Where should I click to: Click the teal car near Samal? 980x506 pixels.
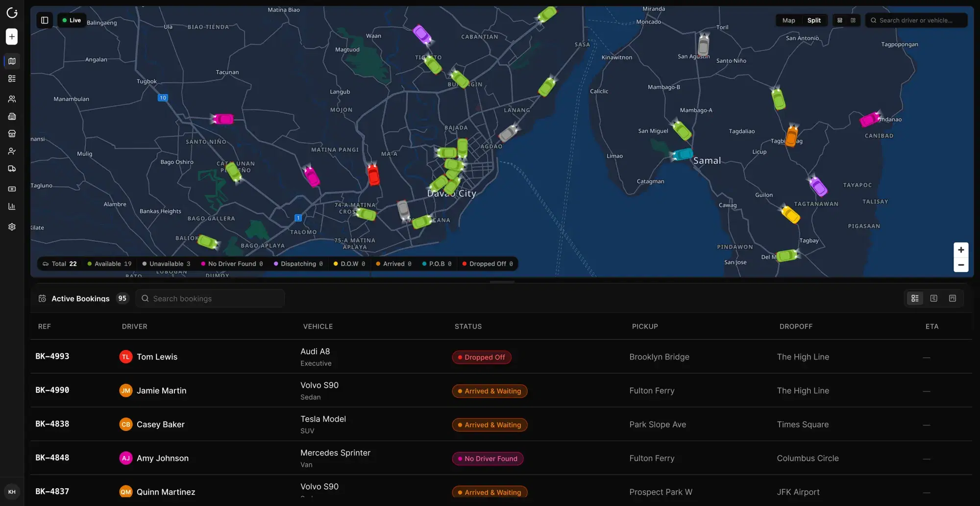tap(682, 155)
